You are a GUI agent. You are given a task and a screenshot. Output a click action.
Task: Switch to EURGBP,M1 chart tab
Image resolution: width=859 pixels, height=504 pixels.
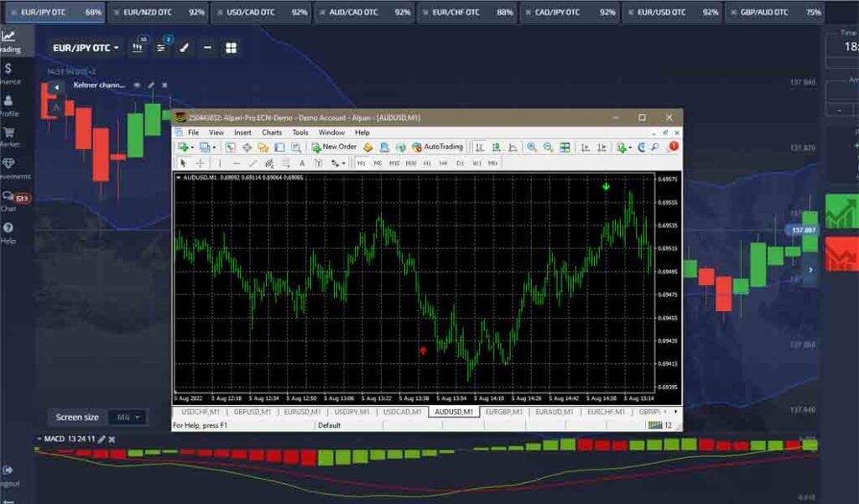[x=504, y=412]
